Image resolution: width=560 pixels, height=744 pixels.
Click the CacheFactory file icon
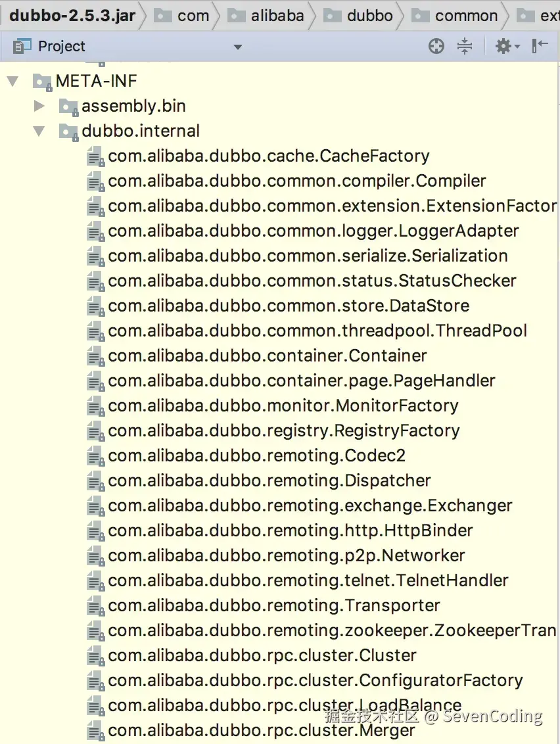pyautogui.click(x=96, y=156)
